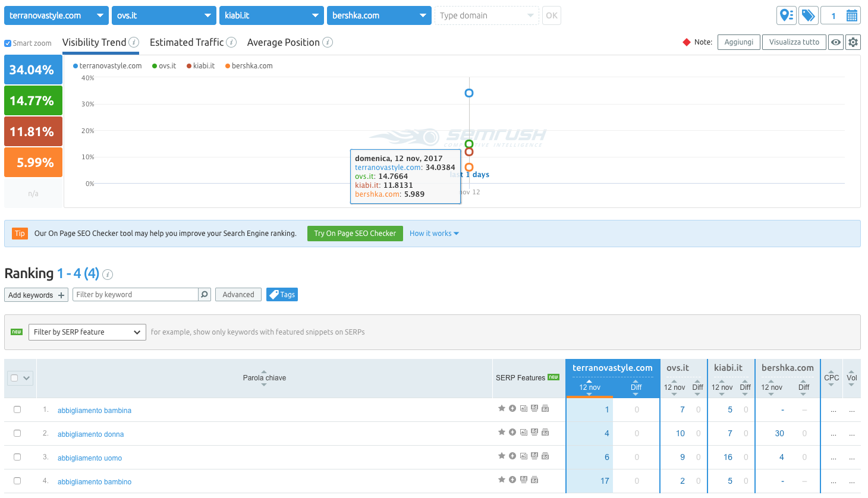Sort by Parola chiave column header

265,378
